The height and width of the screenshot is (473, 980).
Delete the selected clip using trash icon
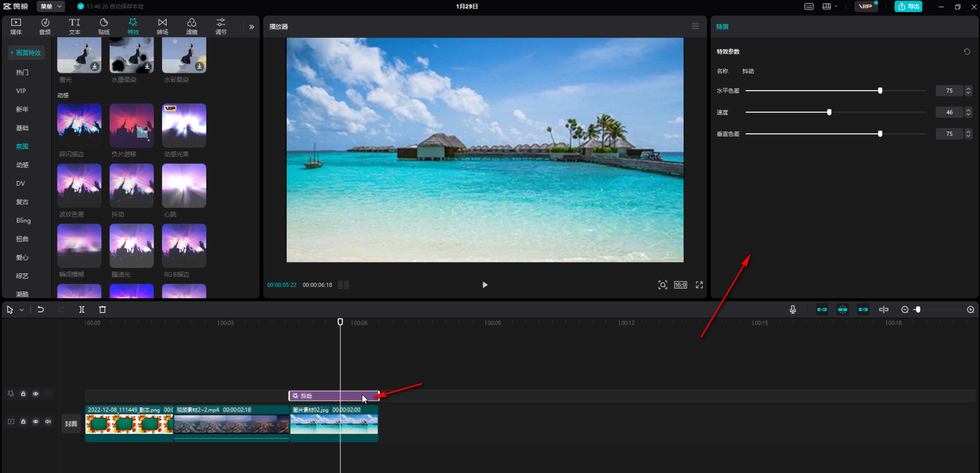[102, 309]
